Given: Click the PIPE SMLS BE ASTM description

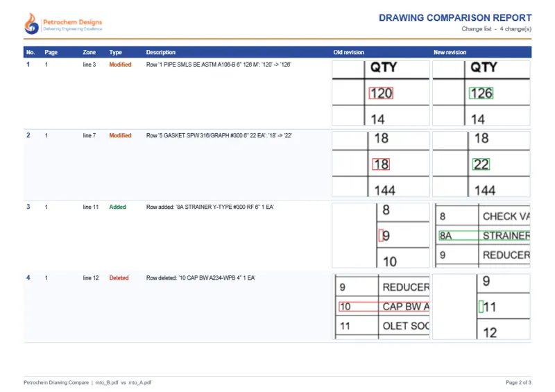Looking at the screenshot, I should coord(219,65).
